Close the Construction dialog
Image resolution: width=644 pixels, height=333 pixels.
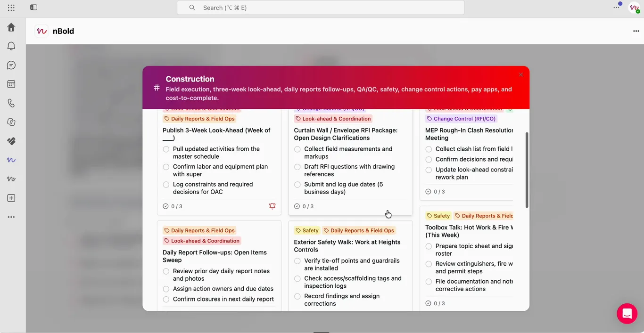tap(520, 74)
